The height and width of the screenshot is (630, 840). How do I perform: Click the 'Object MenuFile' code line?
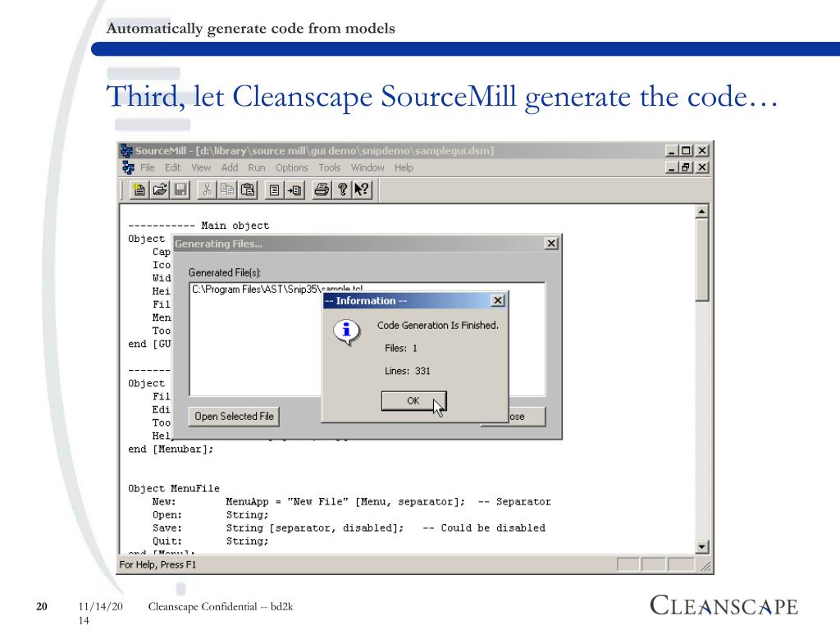coord(174,489)
